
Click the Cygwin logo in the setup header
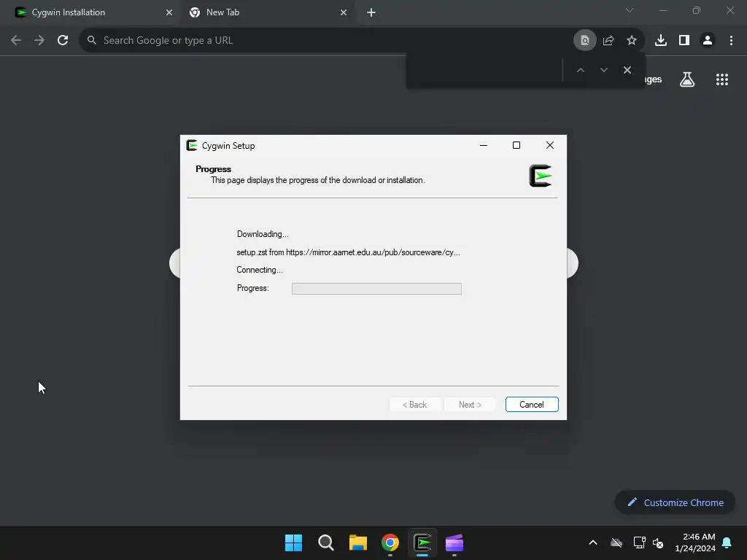click(x=541, y=176)
